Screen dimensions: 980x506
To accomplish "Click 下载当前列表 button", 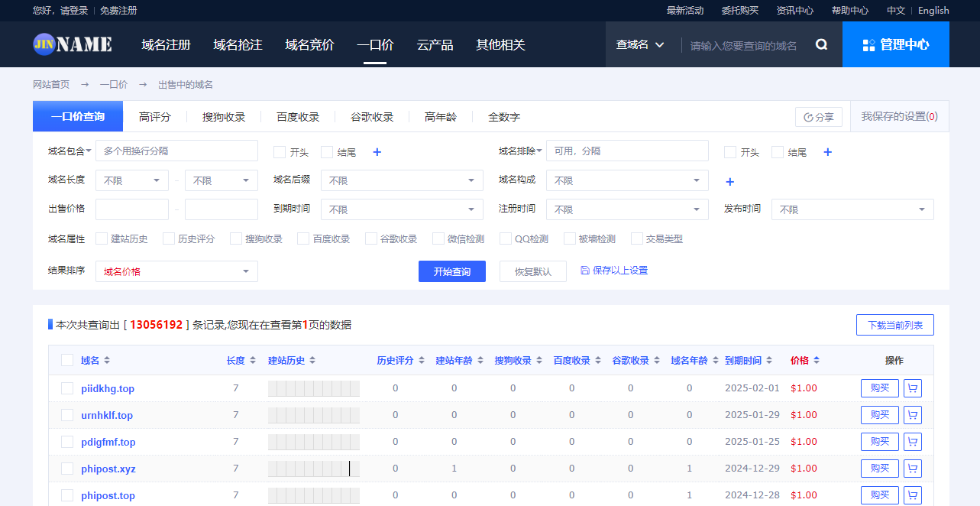I will point(895,325).
